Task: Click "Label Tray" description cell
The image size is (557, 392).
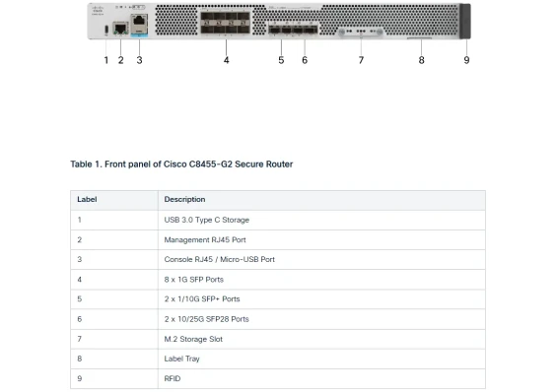Action: coord(321,359)
